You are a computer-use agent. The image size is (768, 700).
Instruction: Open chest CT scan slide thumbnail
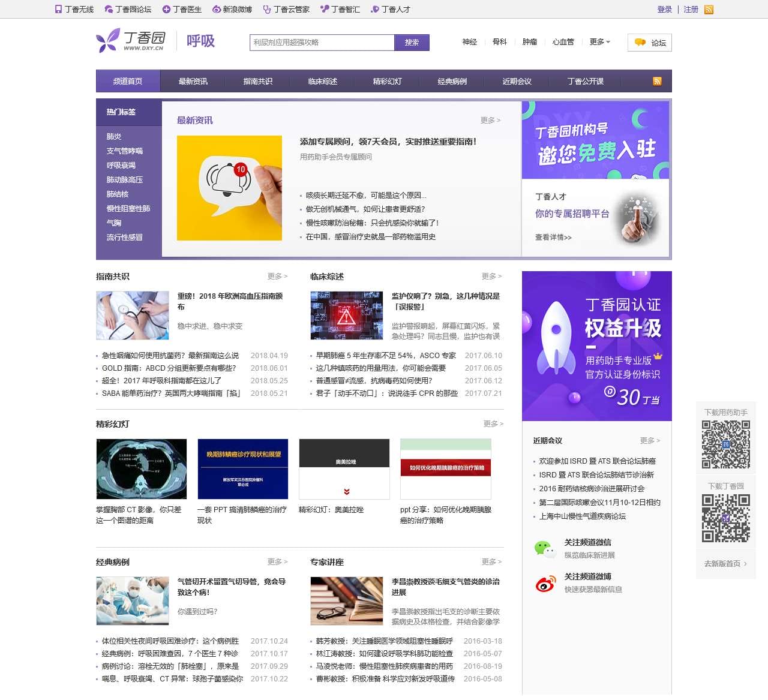tap(142, 468)
